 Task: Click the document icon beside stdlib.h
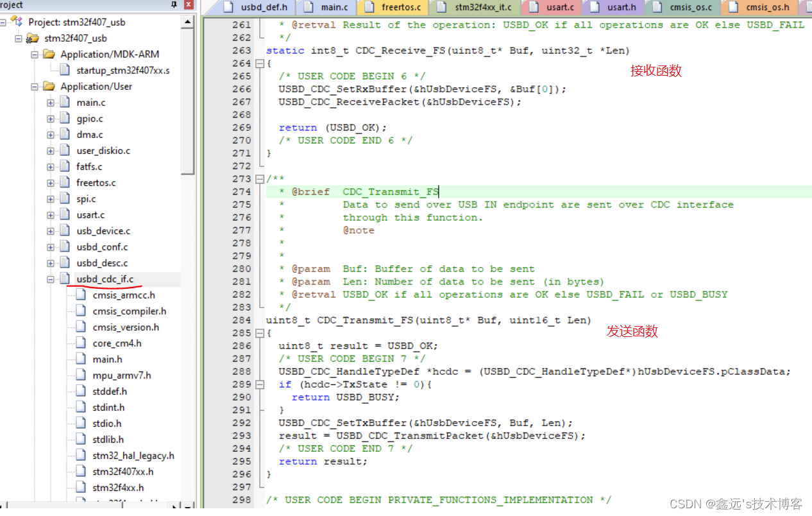click(81, 439)
